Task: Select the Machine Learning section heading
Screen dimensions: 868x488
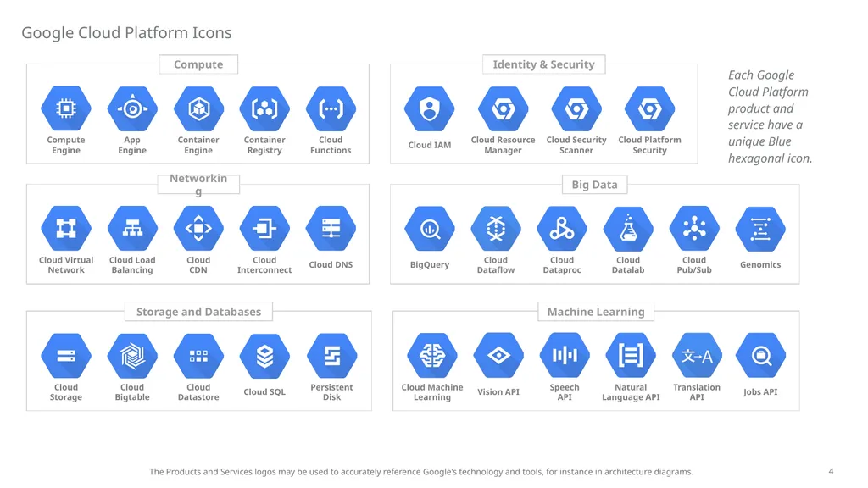Action: click(x=596, y=312)
